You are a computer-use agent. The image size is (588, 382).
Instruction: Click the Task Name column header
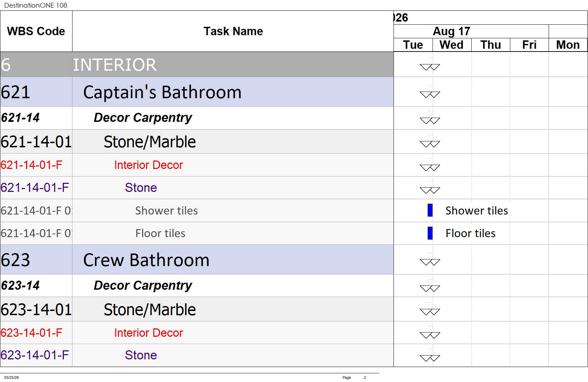pos(233,31)
